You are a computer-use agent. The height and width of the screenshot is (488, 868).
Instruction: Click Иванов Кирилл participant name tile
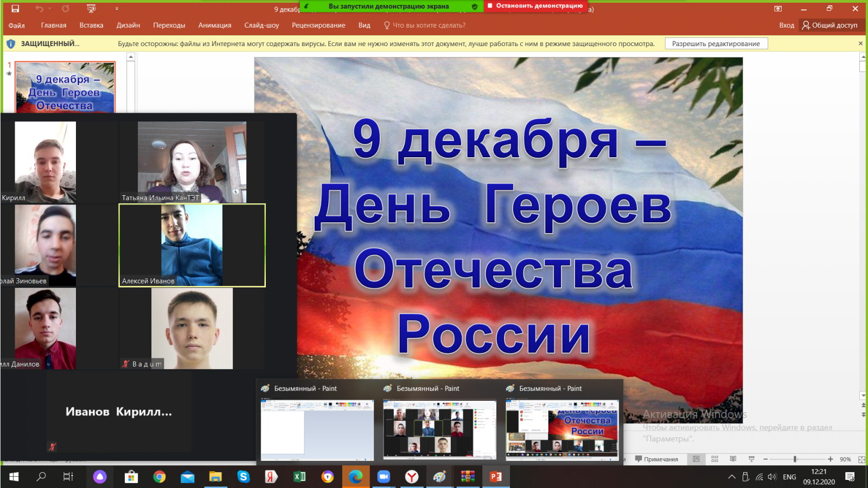[x=119, y=412]
